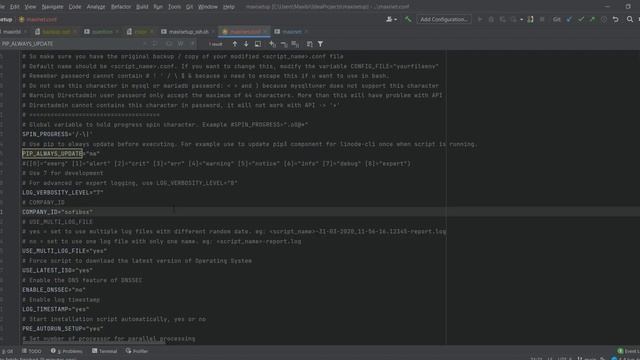Show Git history clock icon
The width and height of the screenshot is (640, 360).
click(604, 19)
